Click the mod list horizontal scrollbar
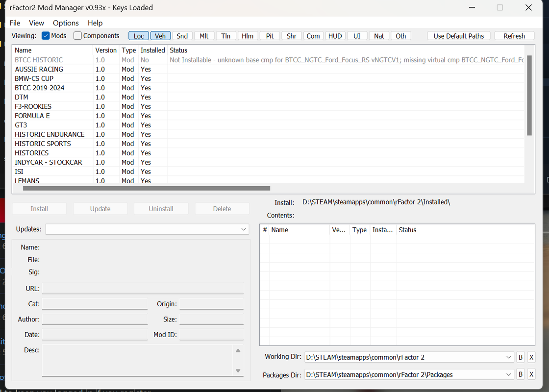Image resolution: width=549 pixels, height=392 pixels. [x=147, y=188]
